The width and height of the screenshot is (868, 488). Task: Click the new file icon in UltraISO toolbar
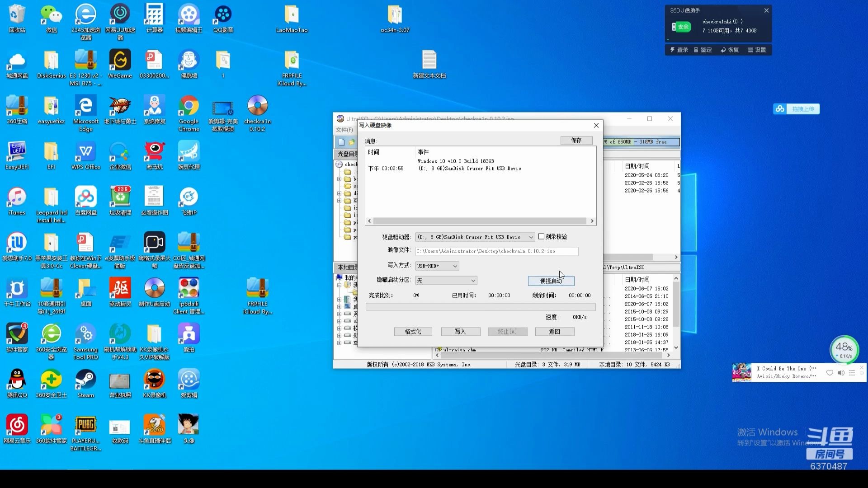point(341,142)
